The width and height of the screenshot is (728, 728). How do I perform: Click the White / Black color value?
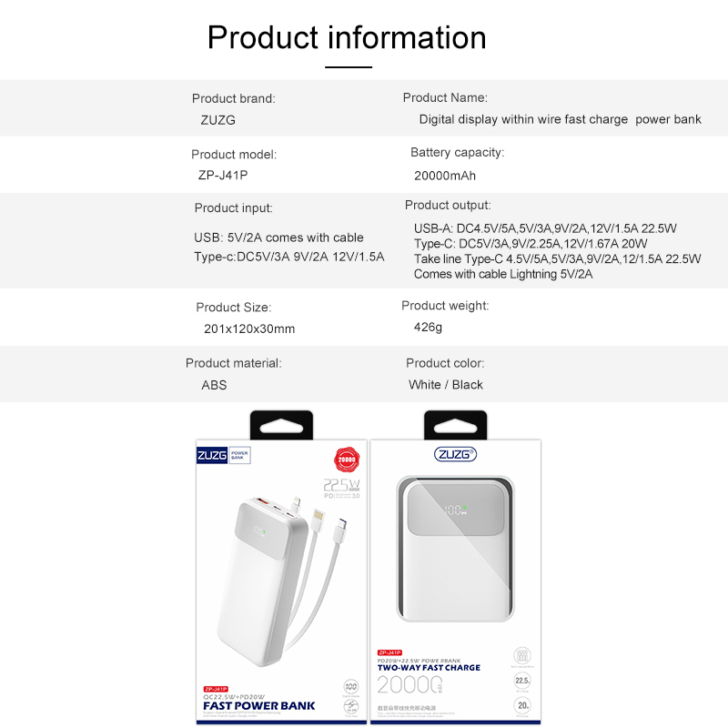coord(446,385)
